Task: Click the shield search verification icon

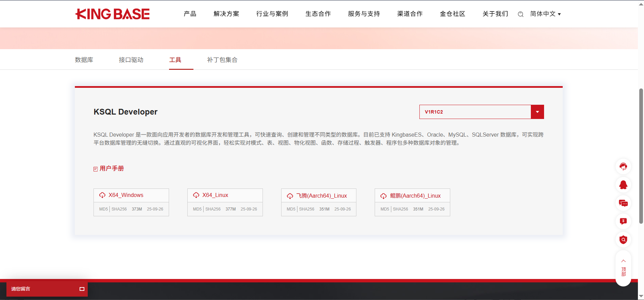Action: click(x=623, y=240)
